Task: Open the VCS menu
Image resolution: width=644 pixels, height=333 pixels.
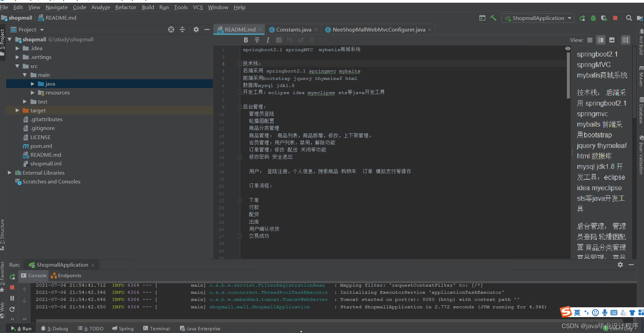Action: [198, 7]
